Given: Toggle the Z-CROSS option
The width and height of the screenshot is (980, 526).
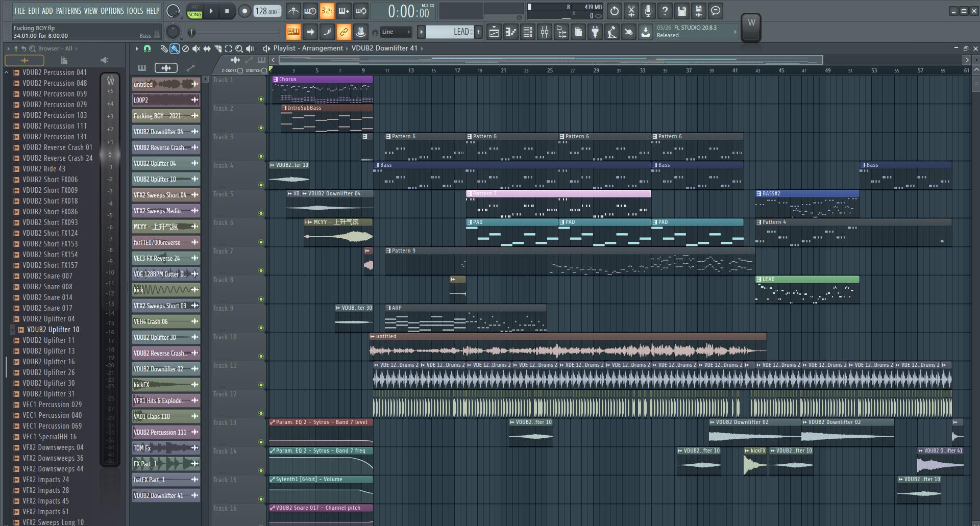Looking at the screenshot, I should click(240, 70).
